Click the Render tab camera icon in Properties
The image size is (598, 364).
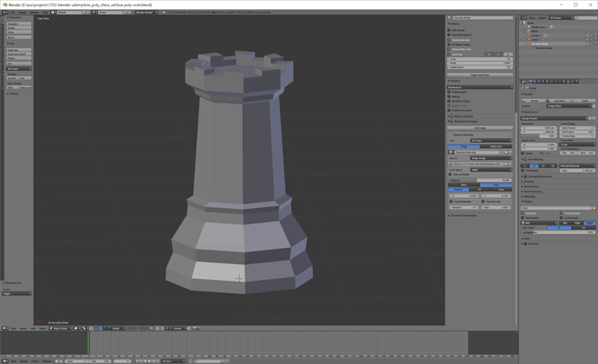(x=530, y=81)
